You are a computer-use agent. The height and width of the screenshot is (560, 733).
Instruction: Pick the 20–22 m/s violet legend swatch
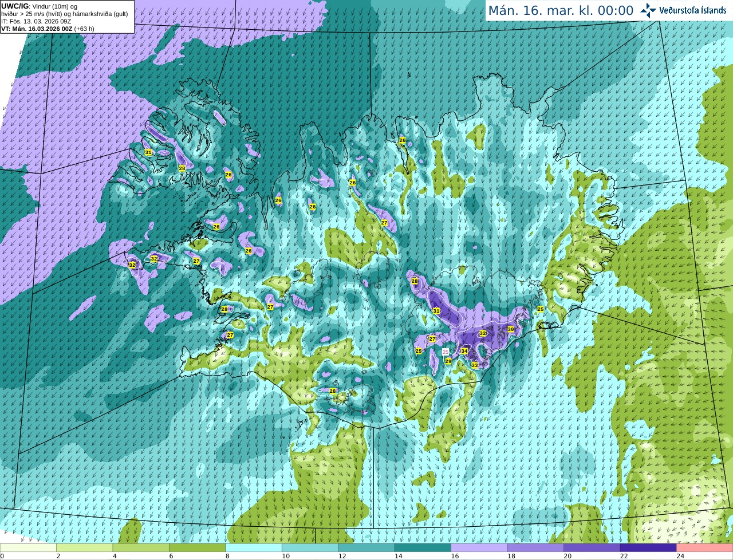click(x=592, y=547)
